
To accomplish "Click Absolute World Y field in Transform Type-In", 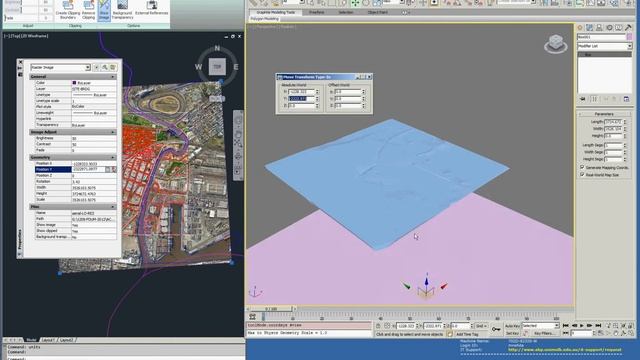I will click(301, 98).
